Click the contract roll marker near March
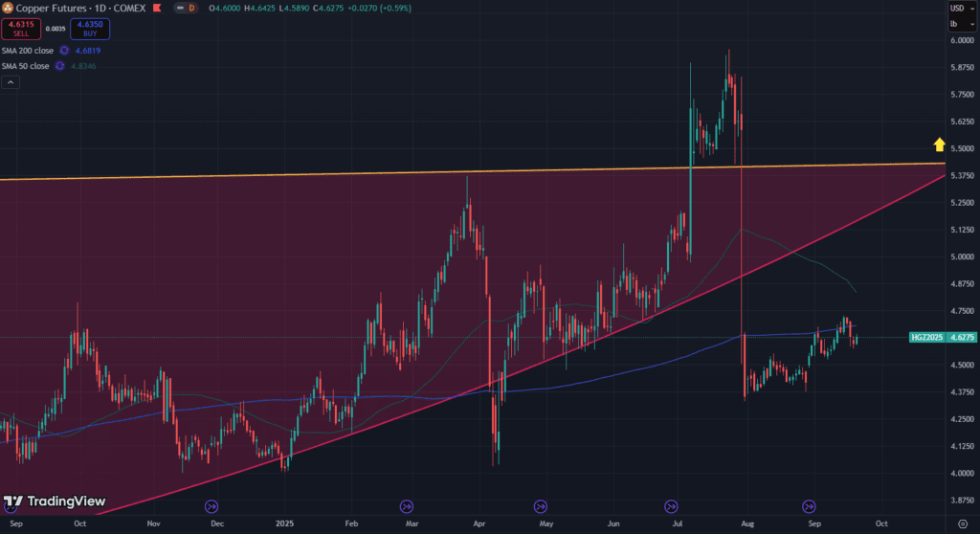Screen dimensions: 980x534 pyautogui.click(x=406, y=505)
